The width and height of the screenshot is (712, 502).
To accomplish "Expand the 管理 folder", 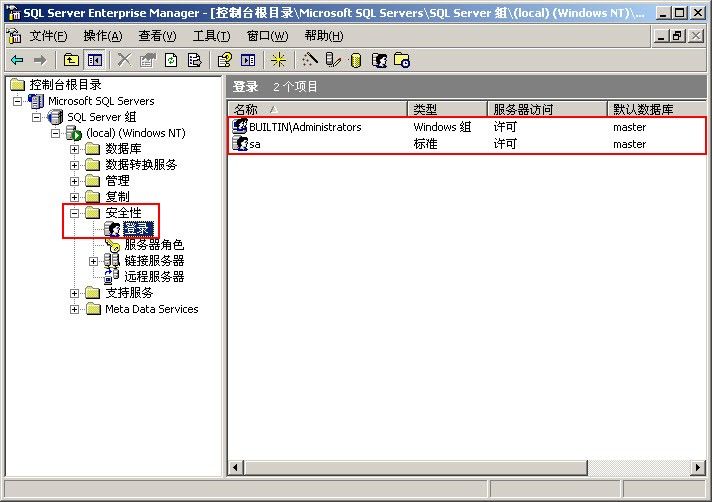I will click(74, 181).
